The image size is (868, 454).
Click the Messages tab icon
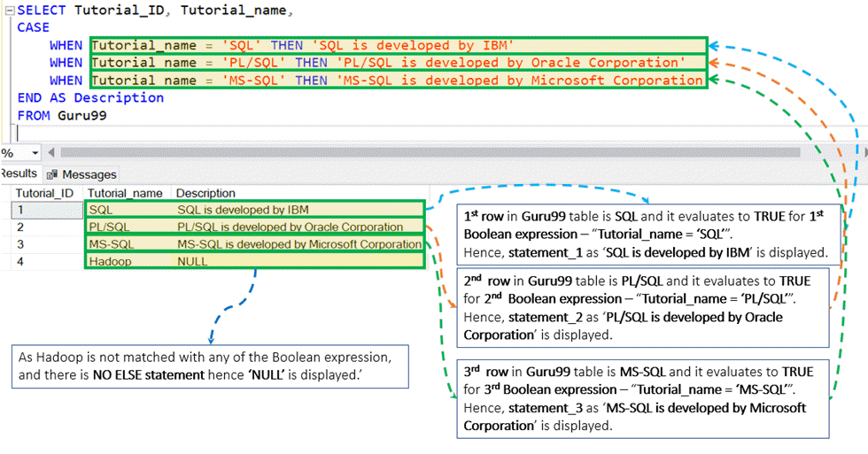pos(52,174)
